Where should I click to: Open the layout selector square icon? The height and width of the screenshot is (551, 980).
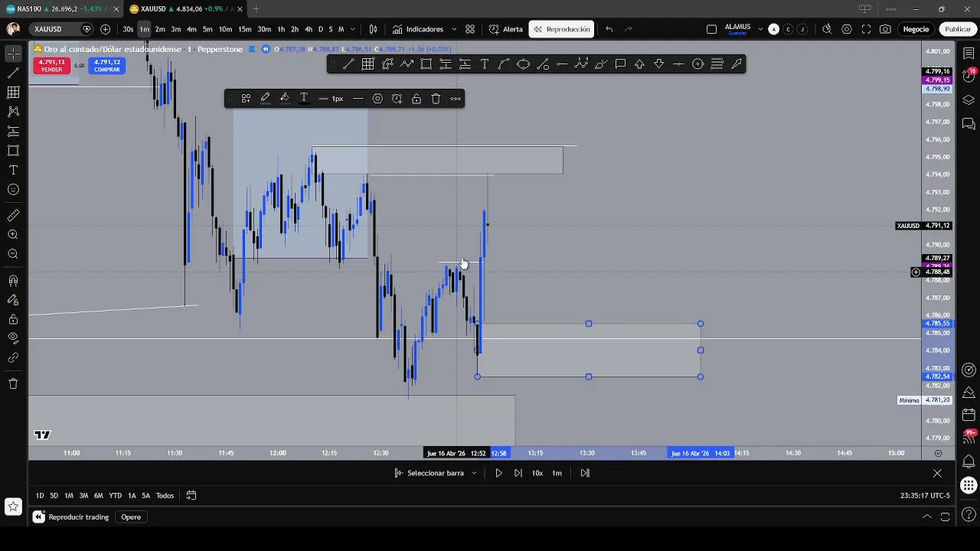711,29
